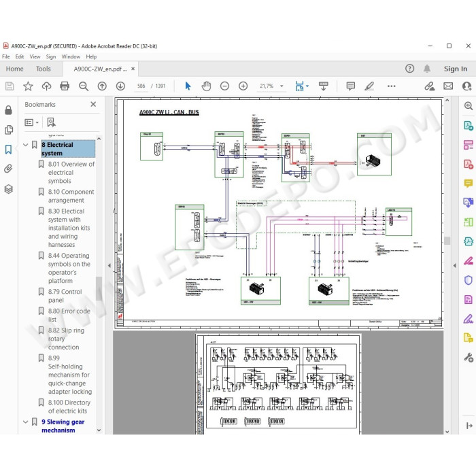The width and height of the screenshot is (476, 476).
Task: Open the right pane search magnifier tool
Action: coord(469,105)
